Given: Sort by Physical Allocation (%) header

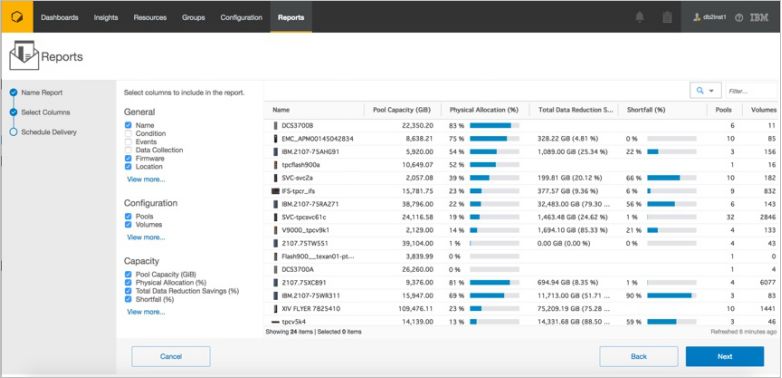Looking at the screenshot, I should (x=485, y=110).
